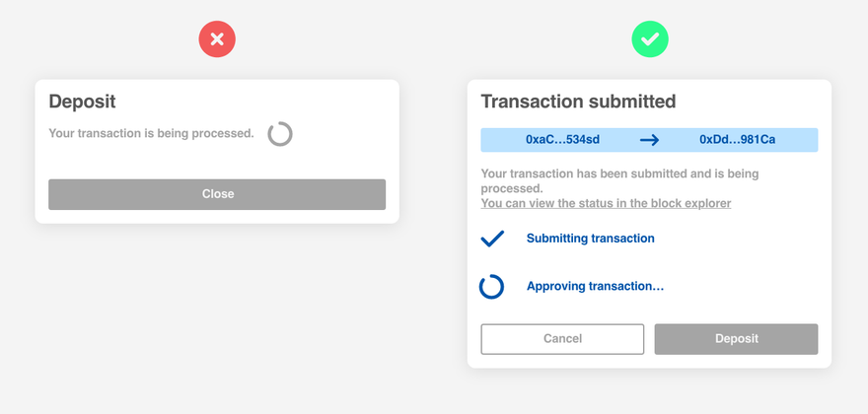Click the Transaction submitted heading

[578, 102]
